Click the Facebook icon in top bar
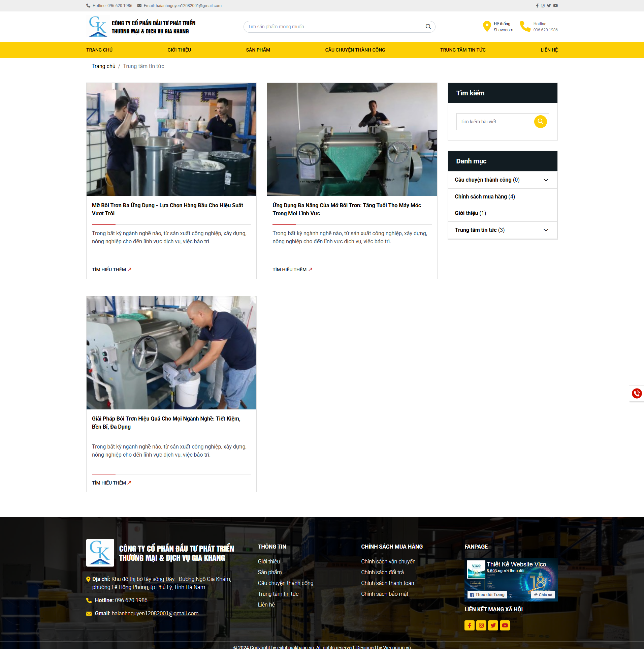This screenshot has width=644, height=649. [537, 6]
